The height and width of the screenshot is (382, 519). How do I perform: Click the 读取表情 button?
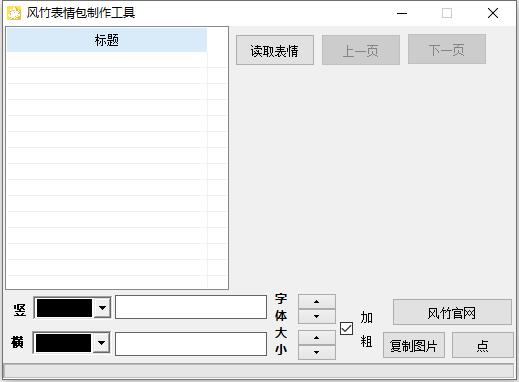pyautogui.click(x=275, y=50)
